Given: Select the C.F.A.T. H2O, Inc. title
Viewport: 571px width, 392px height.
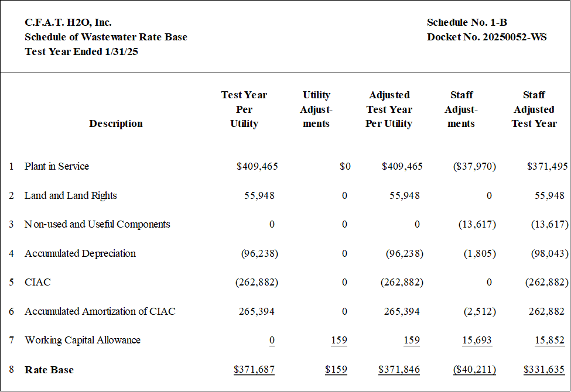Looking at the screenshot, I should tap(68, 23).
